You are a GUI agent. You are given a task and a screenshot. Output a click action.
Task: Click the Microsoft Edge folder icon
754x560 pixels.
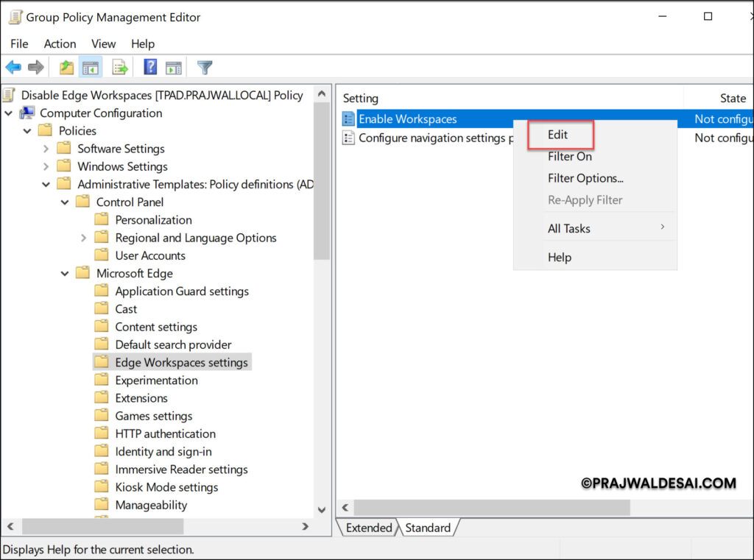pyautogui.click(x=82, y=272)
